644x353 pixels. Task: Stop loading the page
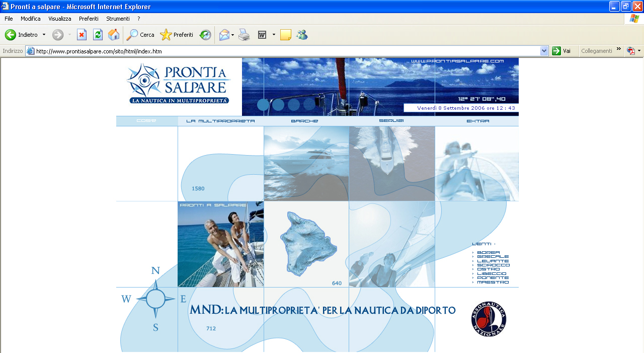coord(82,35)
